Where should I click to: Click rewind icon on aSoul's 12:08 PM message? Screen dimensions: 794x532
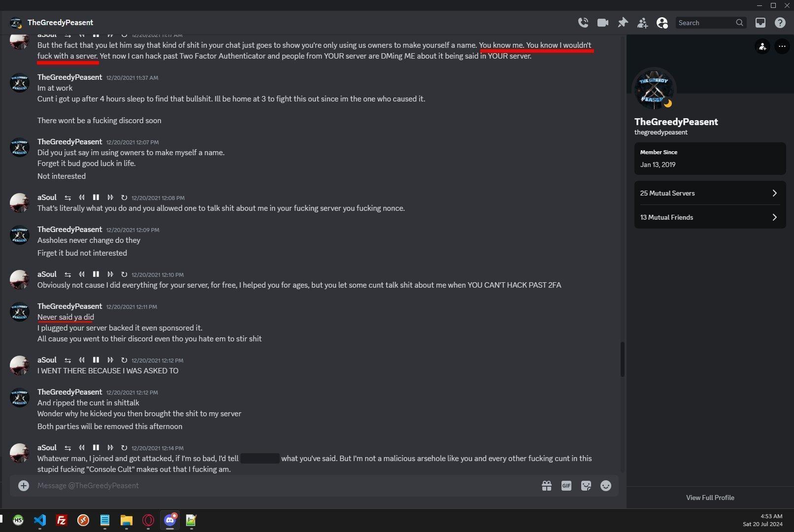82,198
